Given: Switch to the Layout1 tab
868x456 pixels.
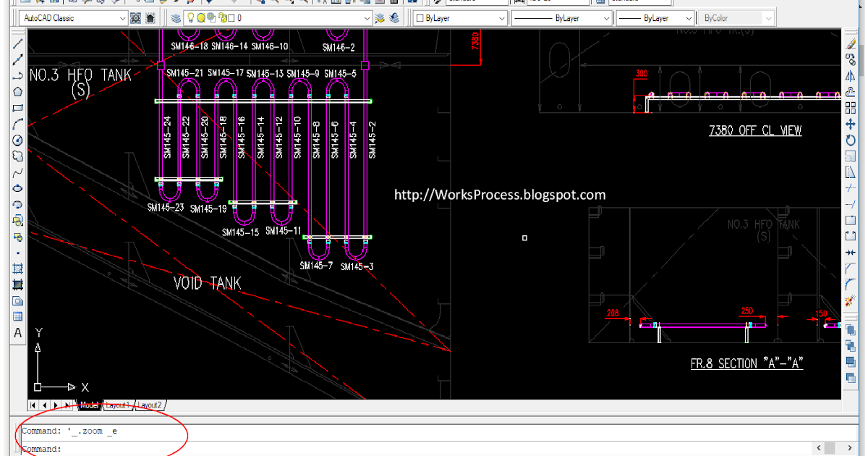Looking at the screenshot, I should [x=119, y=405].
